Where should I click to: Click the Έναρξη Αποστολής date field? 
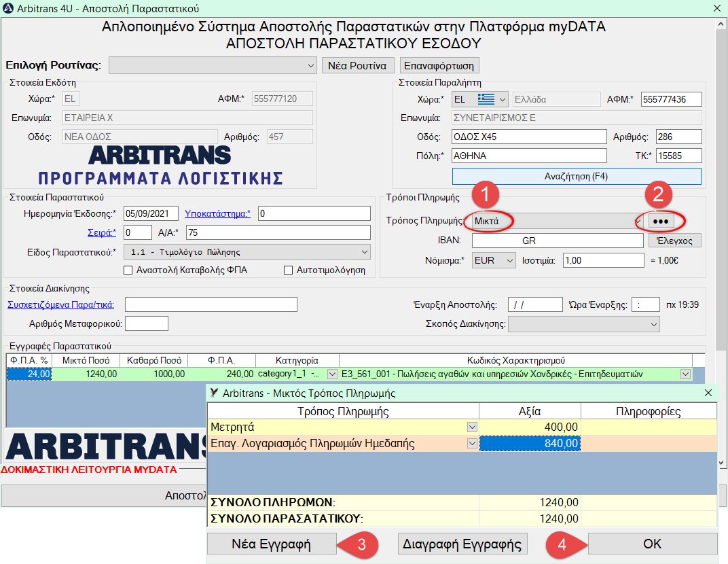coord(535,305)
